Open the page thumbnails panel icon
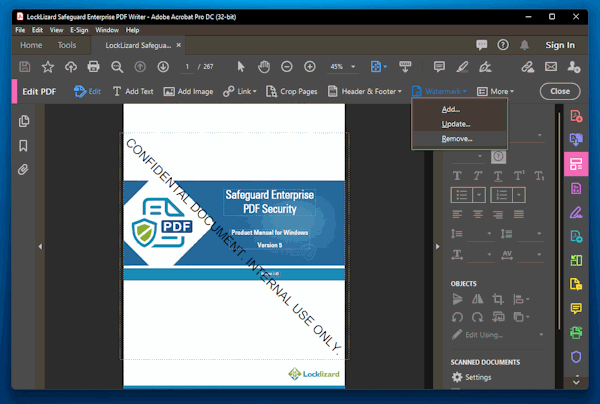The height and width of the screenshot is (404, 600). (23, 121)
